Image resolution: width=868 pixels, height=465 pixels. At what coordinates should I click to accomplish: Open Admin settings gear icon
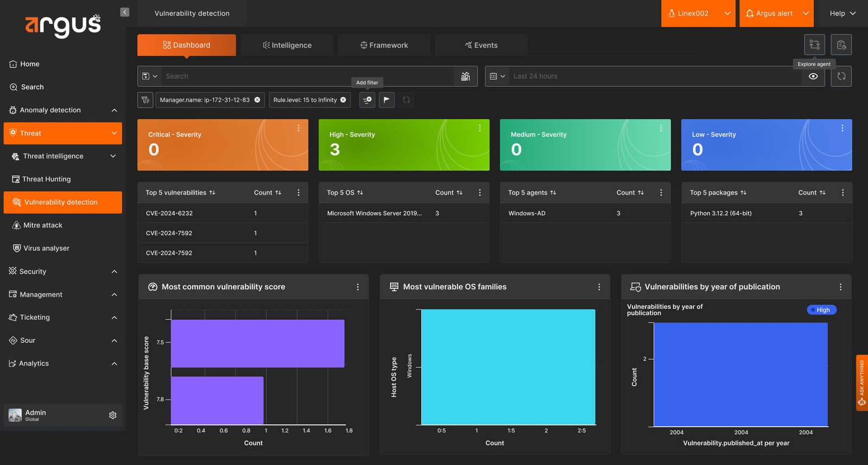tap(113, 415)
